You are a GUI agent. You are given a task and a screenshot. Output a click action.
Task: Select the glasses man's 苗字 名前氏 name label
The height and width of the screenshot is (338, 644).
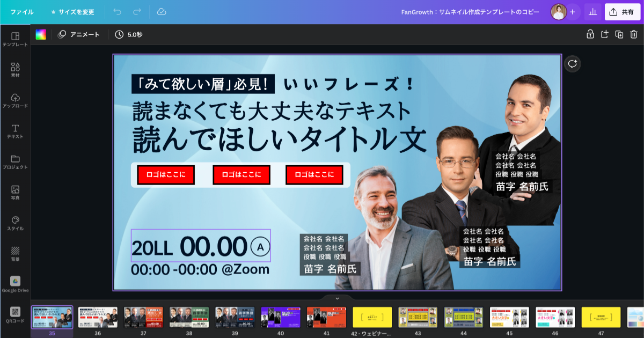coord(489,261)
